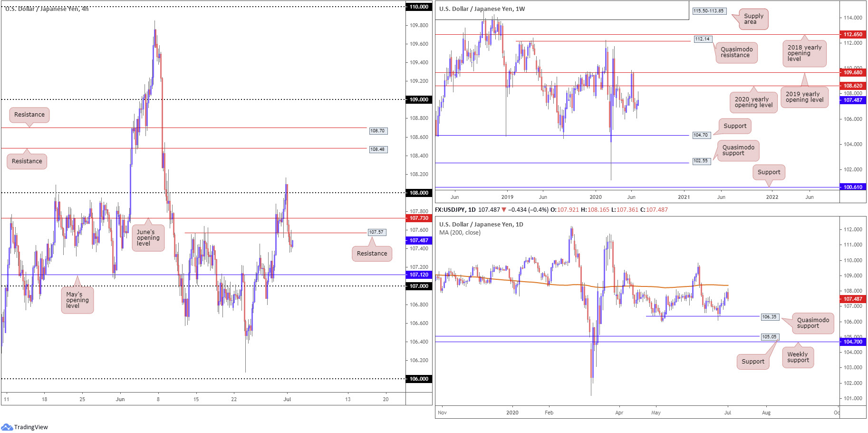The height and width of the screenshot is (433, 868).
Task: Select the O:107.921 open value
Action: 565,210
